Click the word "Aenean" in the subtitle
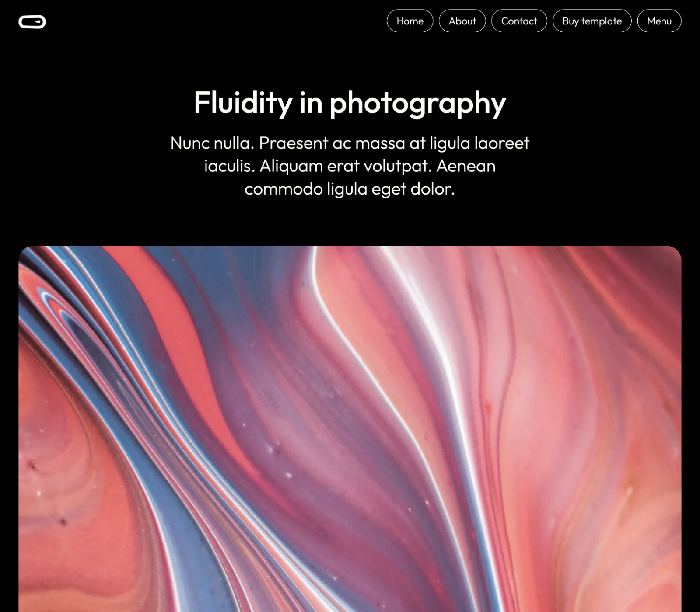The image size is (700, 612). 466,166
